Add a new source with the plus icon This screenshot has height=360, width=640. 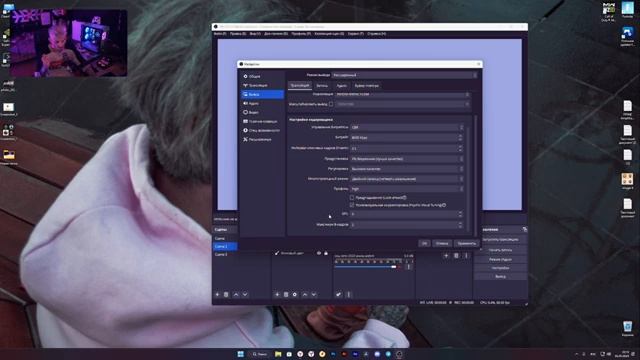pyautogui.click(x=277, y=294)
